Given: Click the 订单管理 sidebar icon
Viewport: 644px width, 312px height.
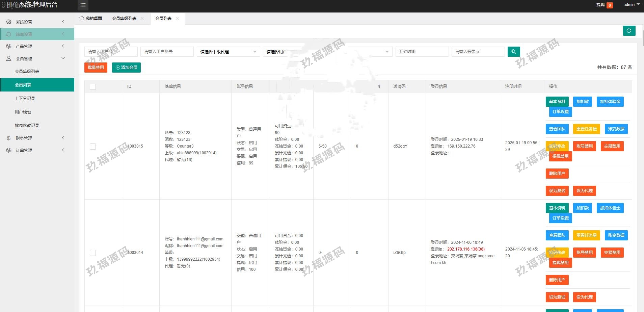Looking at the screenshot, I should click(9, 150).
